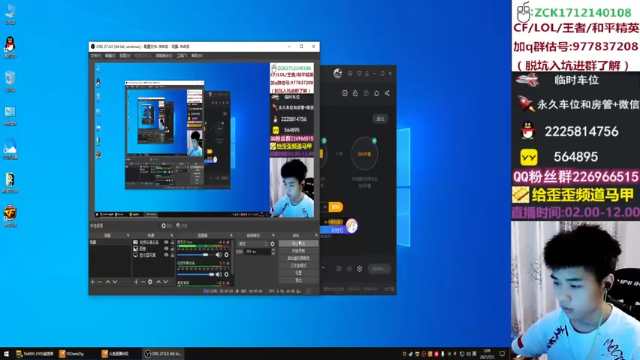Viewport: 640px width, 360px height.
Task: Hide the image source using its eye icon
Action: (x=166, y=248)
